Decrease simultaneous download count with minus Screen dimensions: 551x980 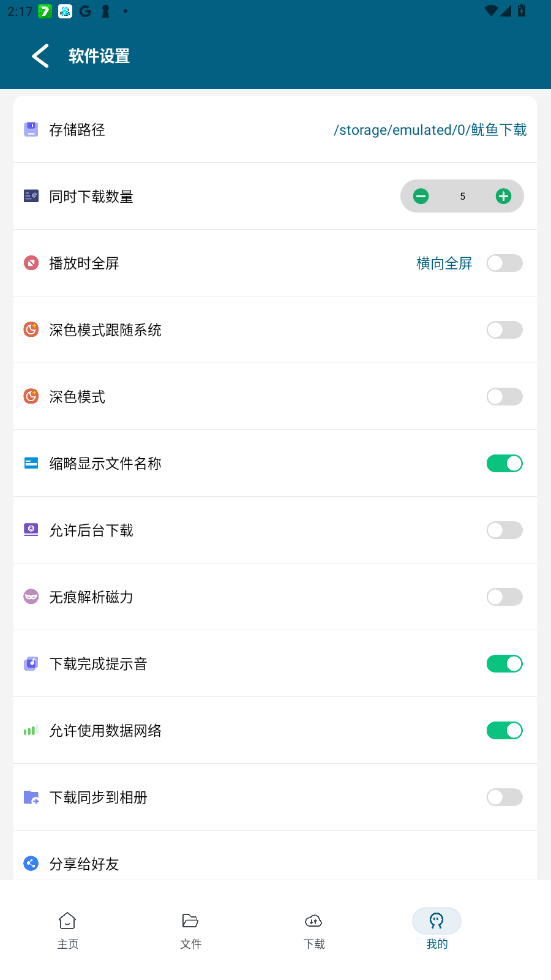coord(421,196)
